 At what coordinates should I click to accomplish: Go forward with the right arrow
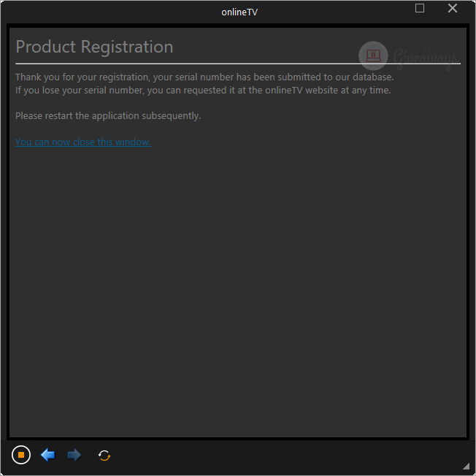point(74,455)
